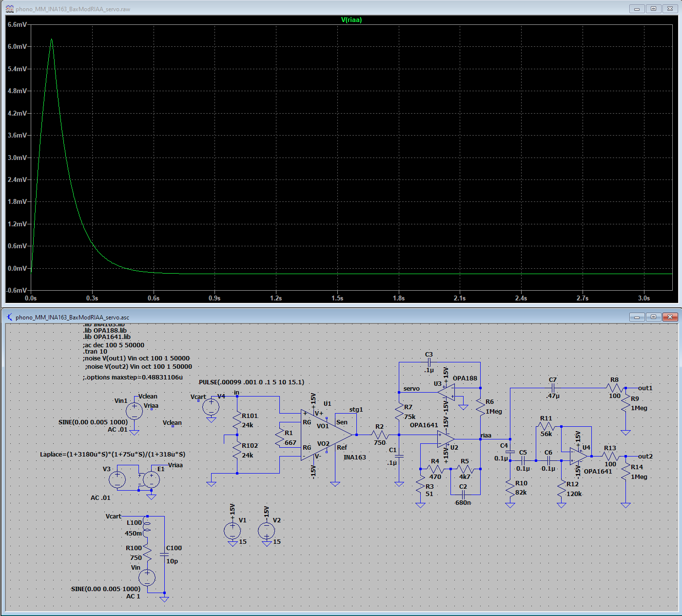Click the Vin1 voltage source symbol
Viewport: 682px width, 616px height.
134,411
